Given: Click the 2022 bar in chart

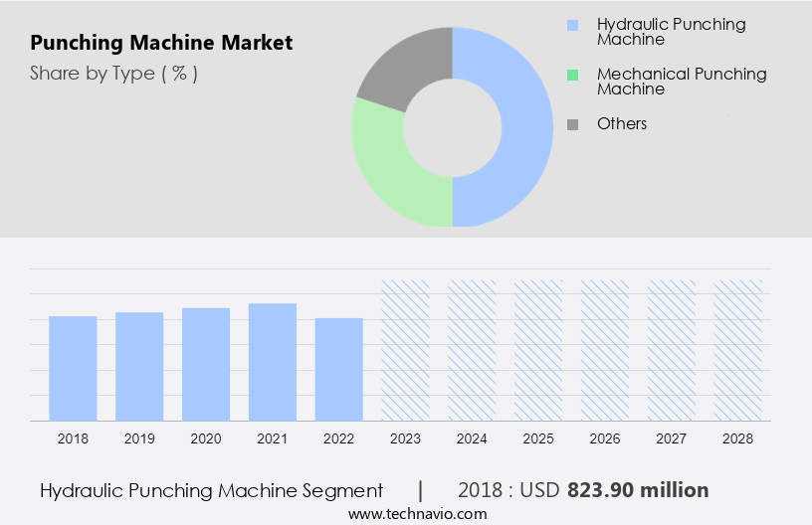Looking at the screenshot, I should pyautogui.click(x=339, y=369).
